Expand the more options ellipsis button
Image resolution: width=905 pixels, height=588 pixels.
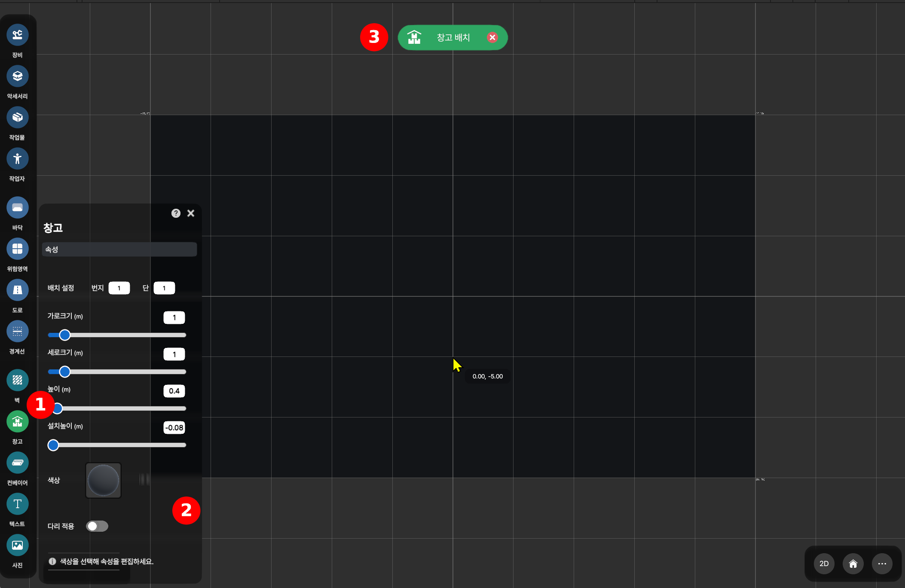coord(882,564)
